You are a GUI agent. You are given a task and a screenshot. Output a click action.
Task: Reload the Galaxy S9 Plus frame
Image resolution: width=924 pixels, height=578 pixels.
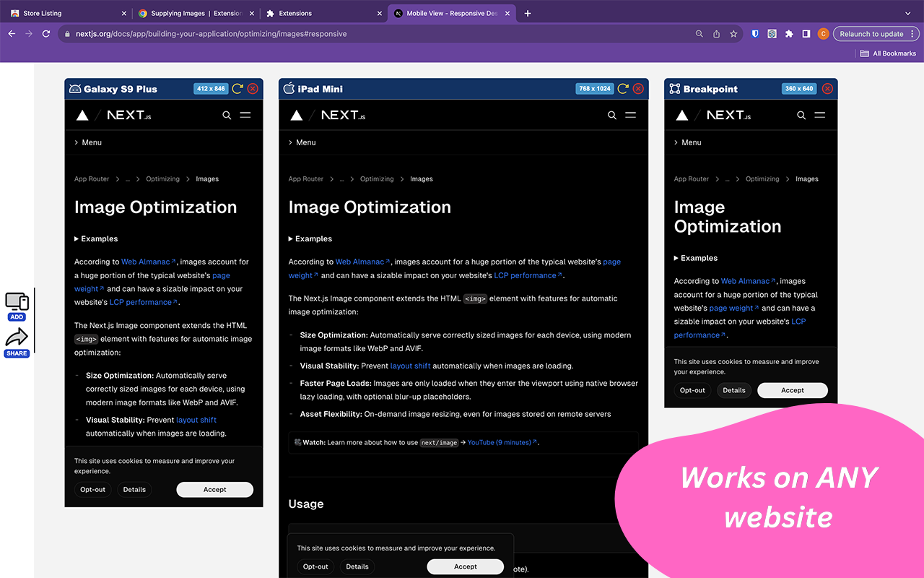pyautogui.click(x=237, y=88)
